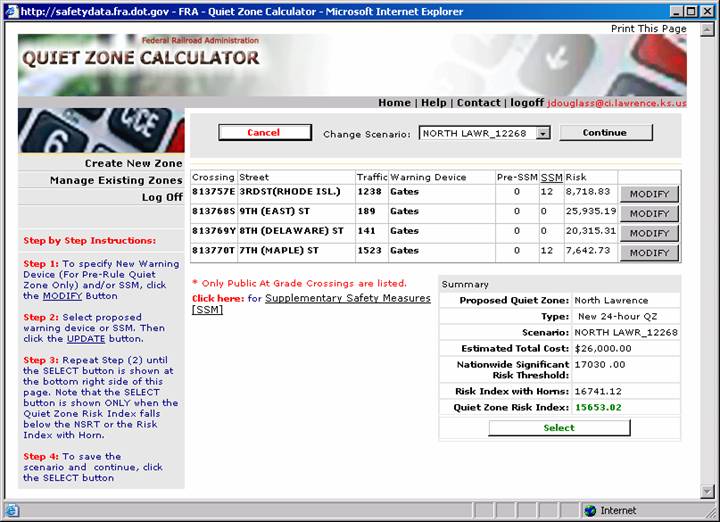This screenshot has width=720, height=522.
Task: Modify the 8th (Delaware) St crossing
Action: click(649, 233)
